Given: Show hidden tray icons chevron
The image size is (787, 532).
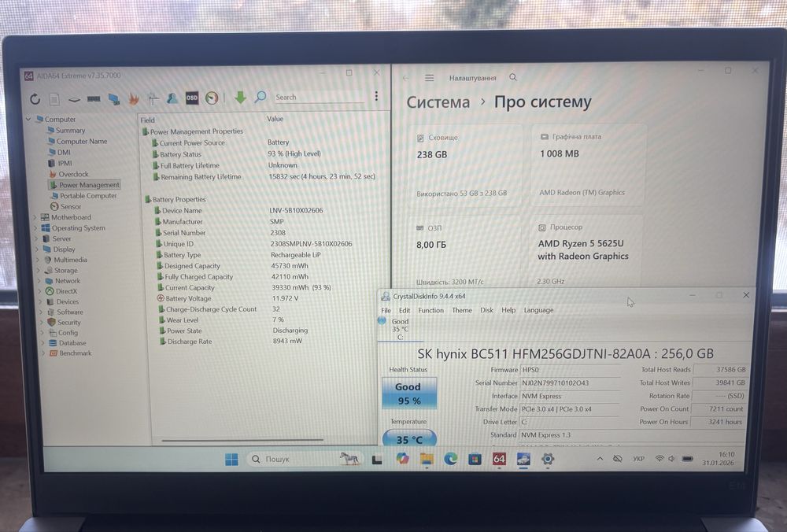Looking at the screenshot, I should click(x=600, y=459).
